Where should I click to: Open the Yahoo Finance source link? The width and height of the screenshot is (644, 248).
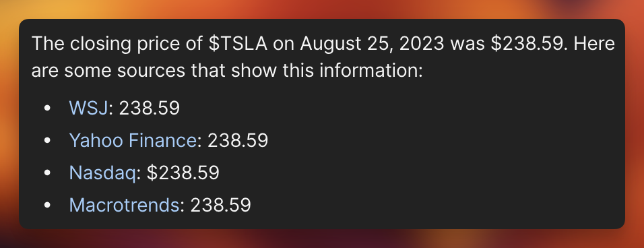(x=133, y=140)
